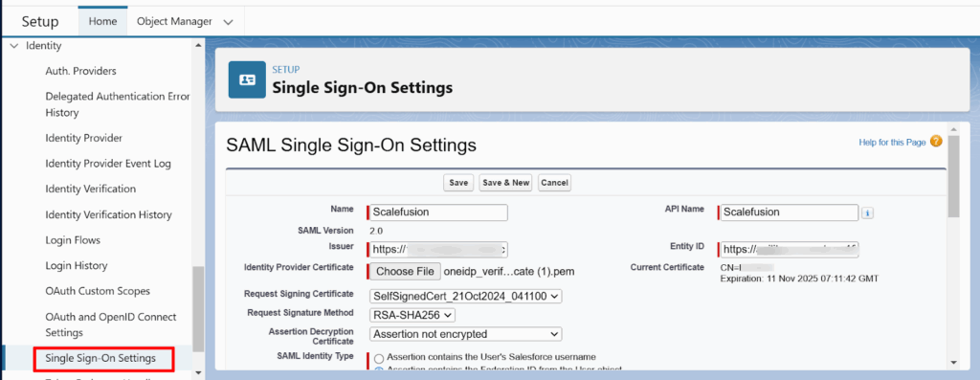Click the chosen file name oneidp_verif…cate (1).pem
The width and height of the screenshot is (980, 380).
[x=509, y=271]
